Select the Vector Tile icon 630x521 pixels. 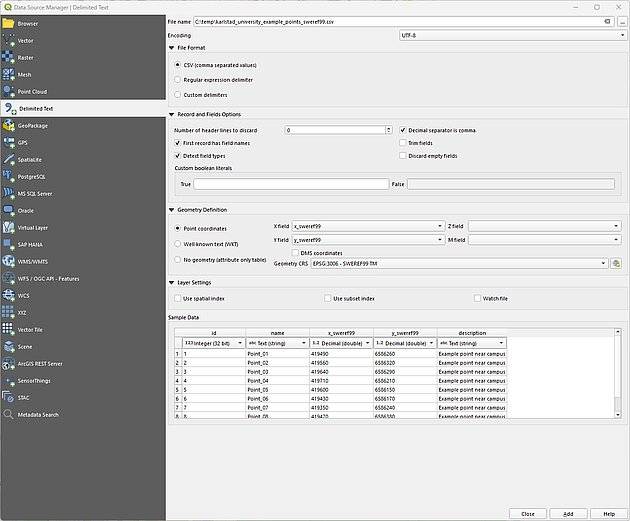click(8, 329)
